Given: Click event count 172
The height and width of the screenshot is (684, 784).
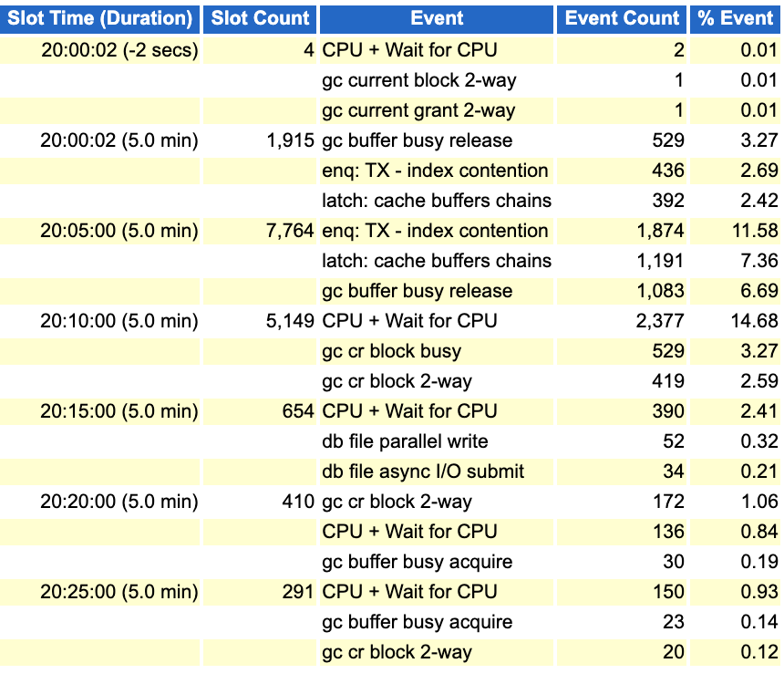Looking at the screenshot, I should [x=668, y=502].
